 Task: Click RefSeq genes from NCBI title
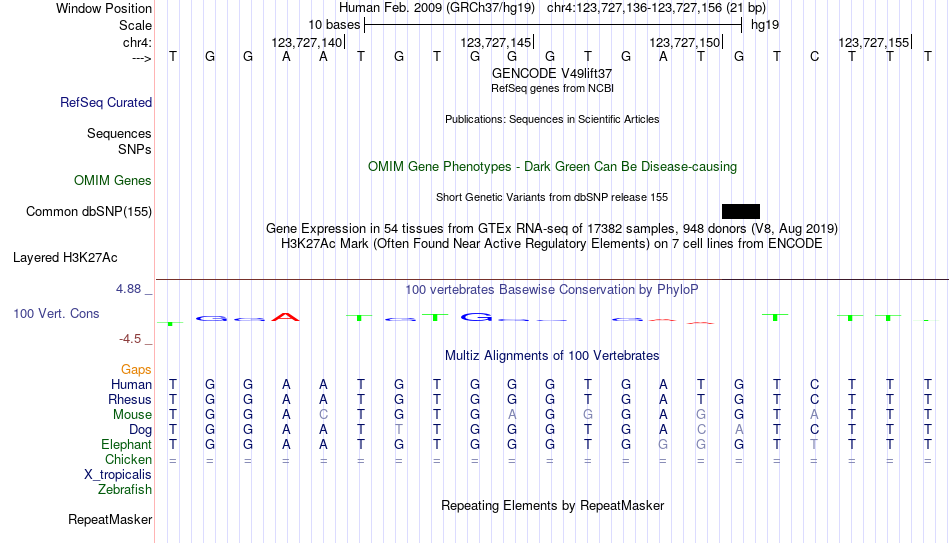tap(552, 88)
